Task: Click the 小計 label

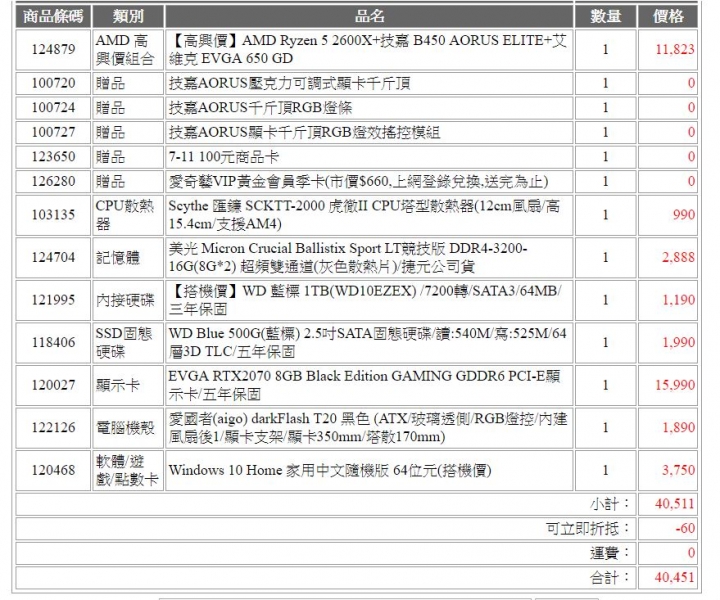Action: [610, 505]
